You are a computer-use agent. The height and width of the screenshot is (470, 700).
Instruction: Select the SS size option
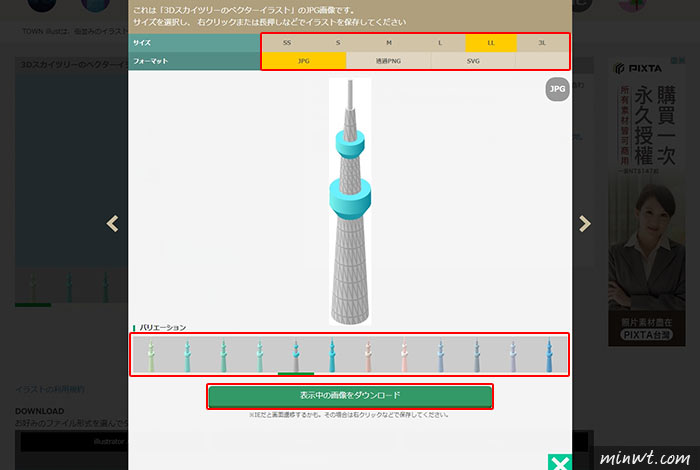[x=287, y=43]
